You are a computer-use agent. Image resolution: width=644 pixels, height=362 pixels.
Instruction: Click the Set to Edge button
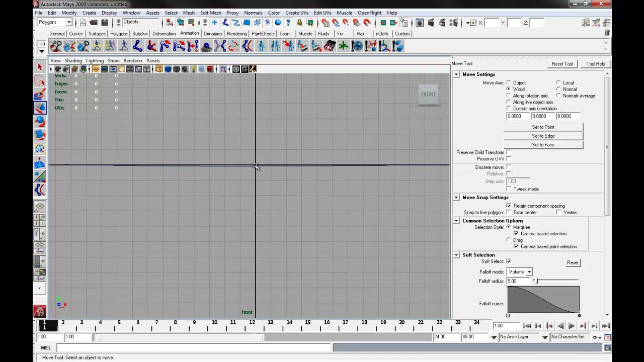[543, 136]
